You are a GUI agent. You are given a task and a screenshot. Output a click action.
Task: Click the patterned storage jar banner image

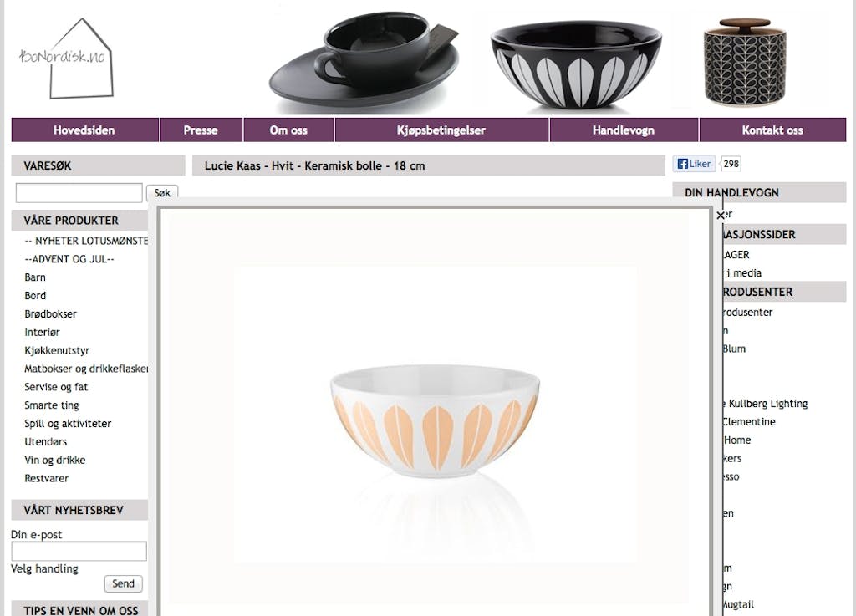click(x=745, y=62)
